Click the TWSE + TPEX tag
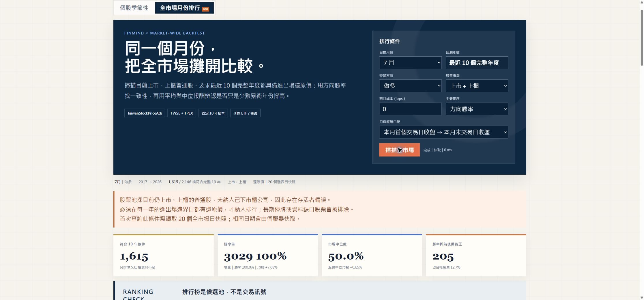644x300 pixels. coord(181,113)
